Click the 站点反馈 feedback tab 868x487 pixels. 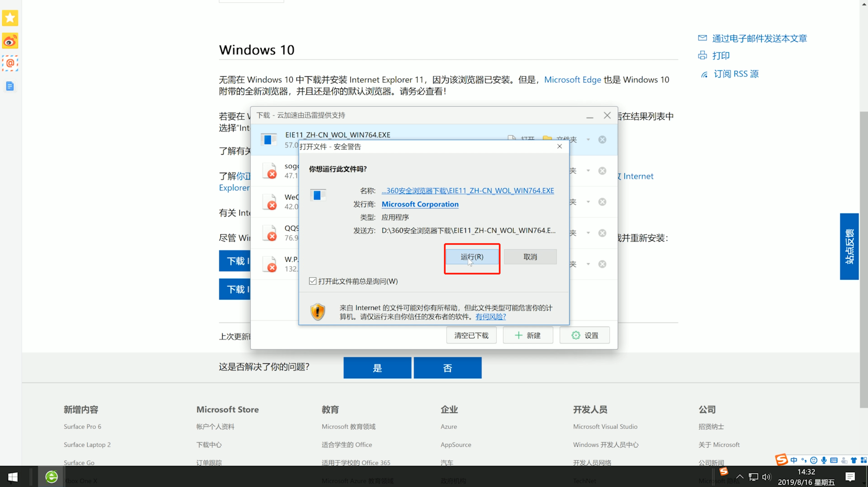849,247
